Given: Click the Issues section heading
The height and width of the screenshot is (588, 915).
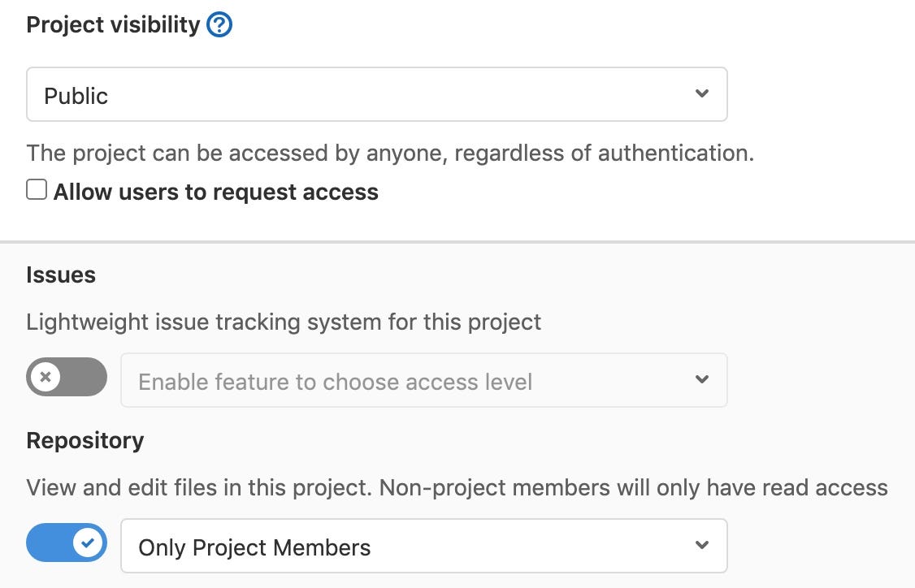Looking at the screenshot, I should click(61, 275).
